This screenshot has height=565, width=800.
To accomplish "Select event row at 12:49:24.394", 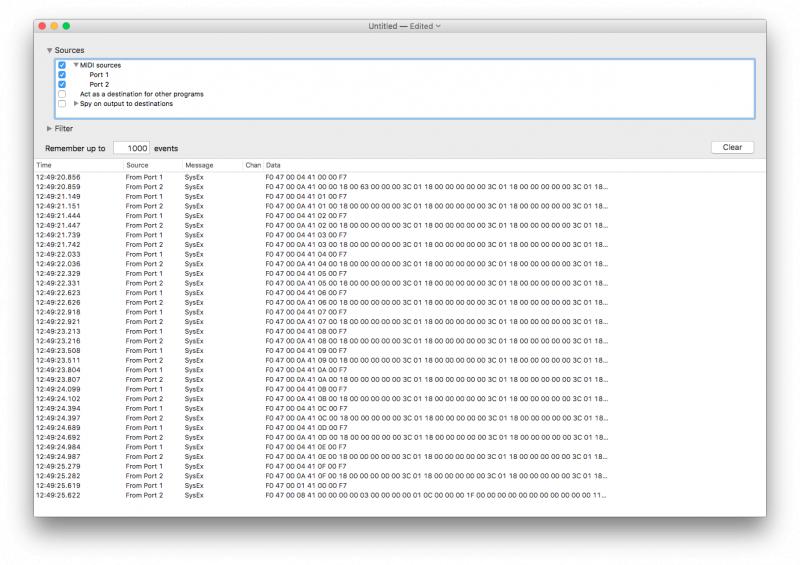I will click(x=400, y=408).
